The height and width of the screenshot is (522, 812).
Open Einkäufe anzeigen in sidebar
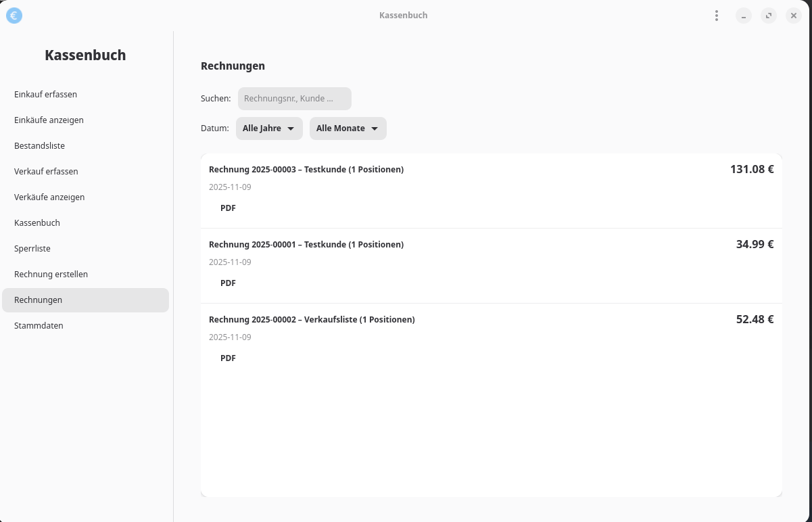pos(49,120)
